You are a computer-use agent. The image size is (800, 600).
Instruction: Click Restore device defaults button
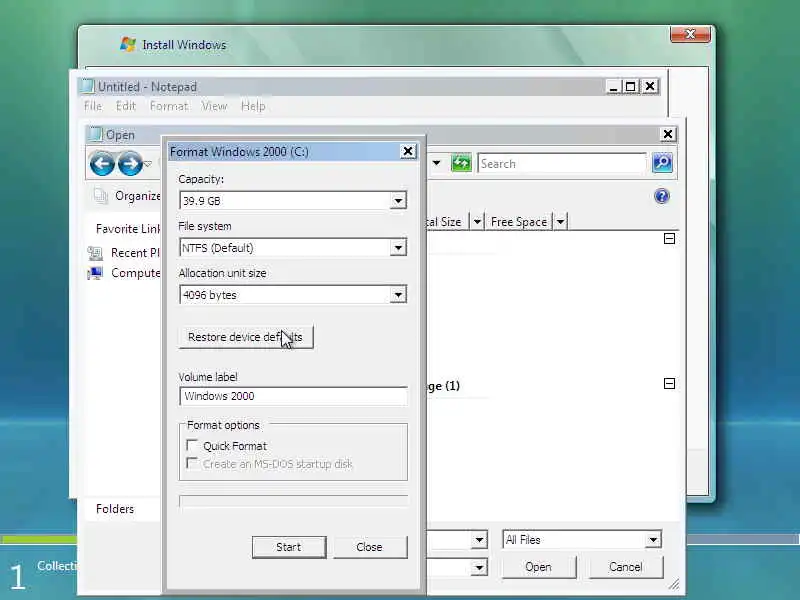pos(246,337)
